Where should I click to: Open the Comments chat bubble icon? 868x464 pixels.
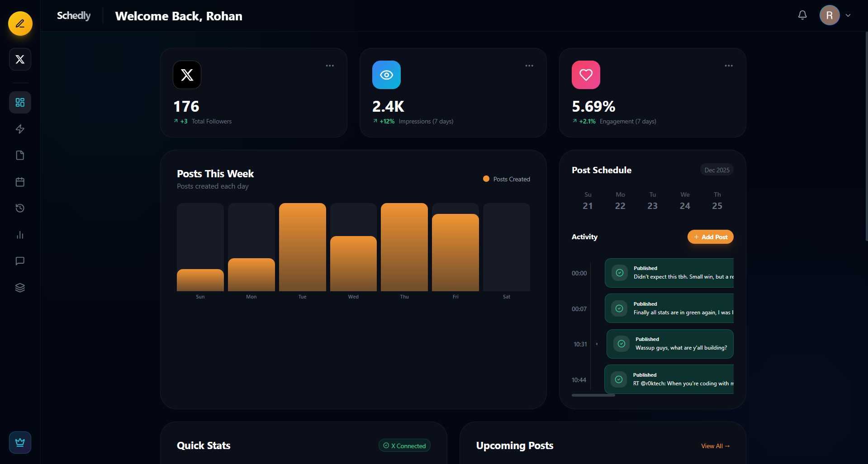point(20,261)
